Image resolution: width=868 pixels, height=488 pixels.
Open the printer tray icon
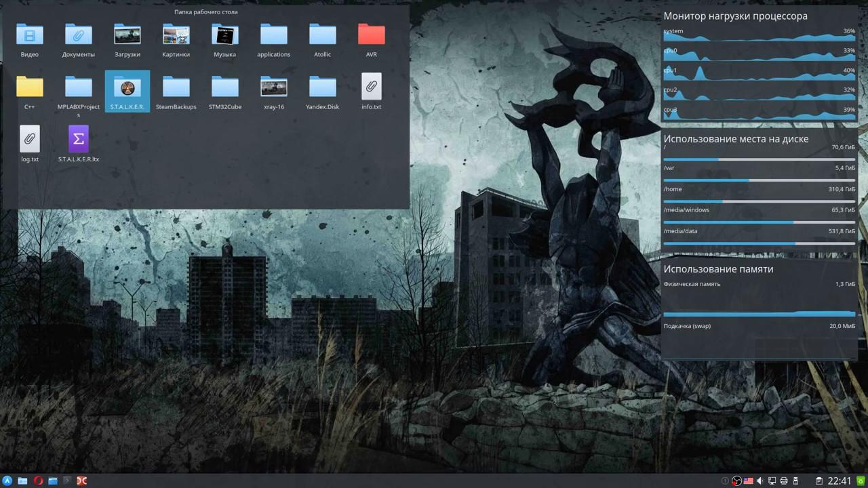coord(784,481)
